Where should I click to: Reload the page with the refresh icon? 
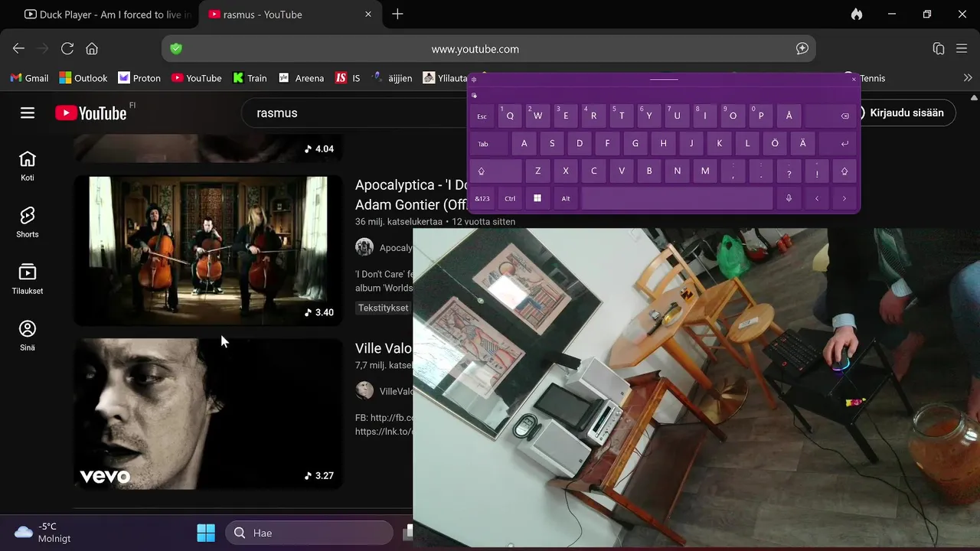click(67, 48)
